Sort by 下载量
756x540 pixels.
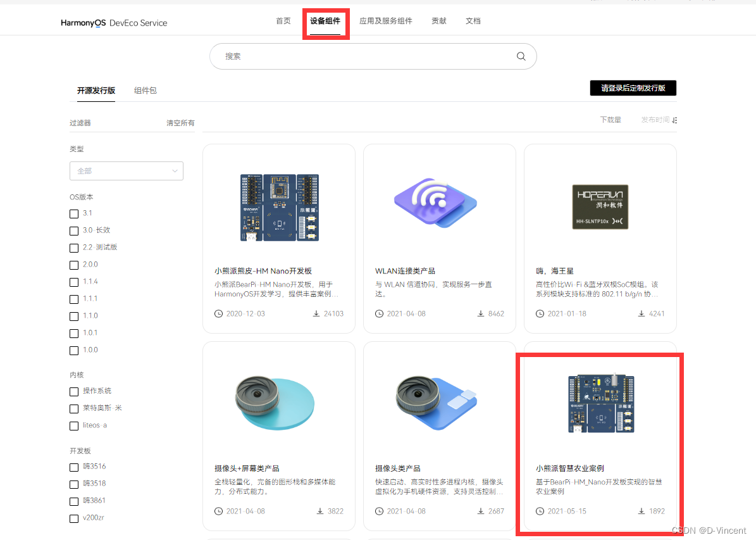point(610,120)
